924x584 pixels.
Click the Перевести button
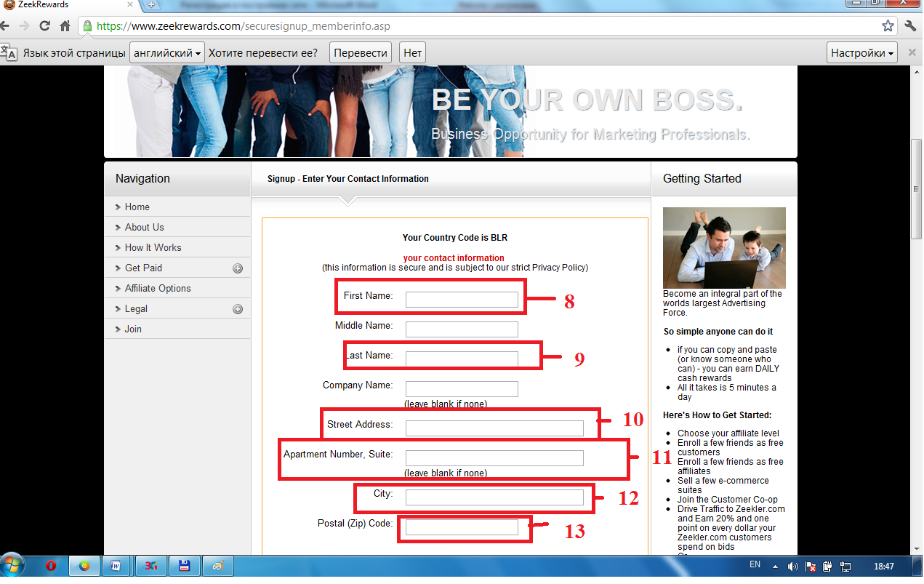point(361,53)
